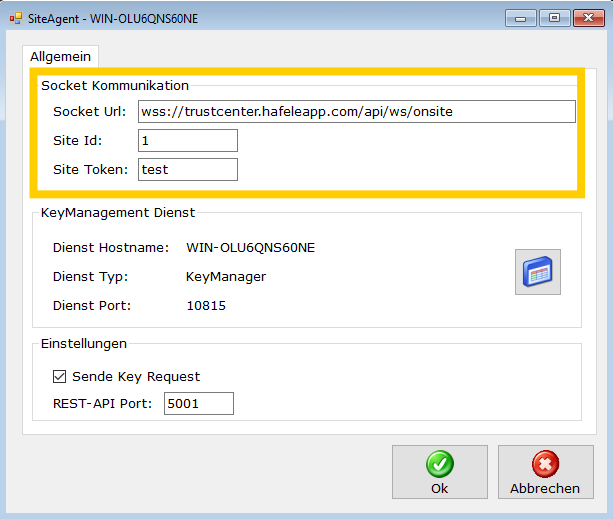Switch to the Allgemein tab

coord(61,56)
